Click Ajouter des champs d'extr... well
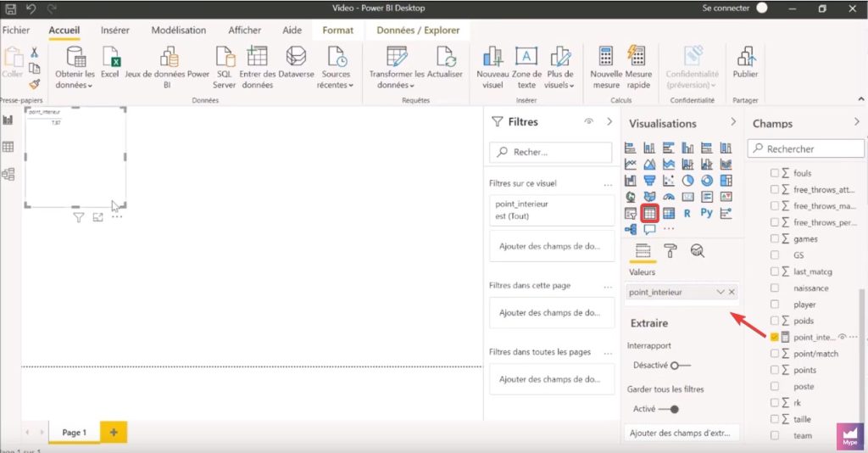The width and height of the screenshot is (868, 453). (682, 433)
